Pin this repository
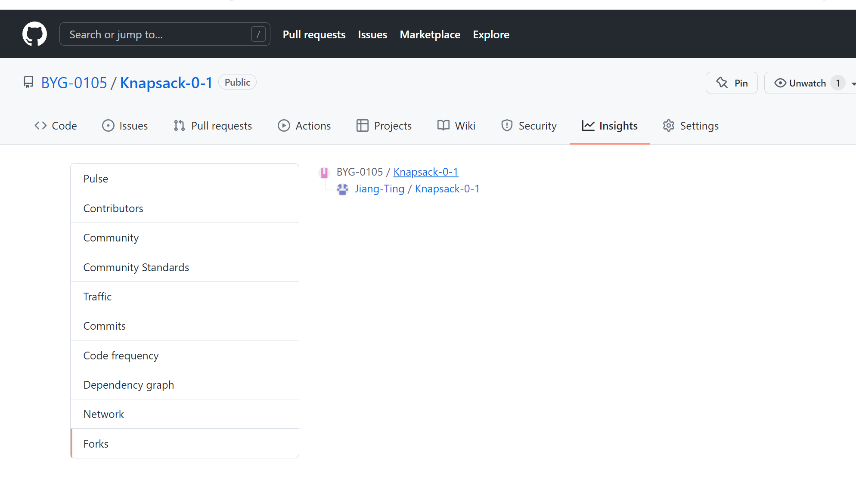Screen dimensions: 856x504 coord(732,83)
